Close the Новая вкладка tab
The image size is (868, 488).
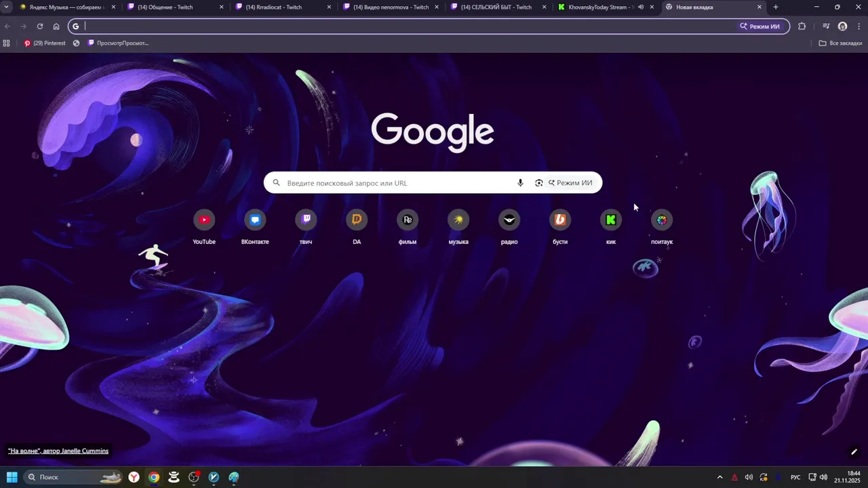[x=759, y=7]
